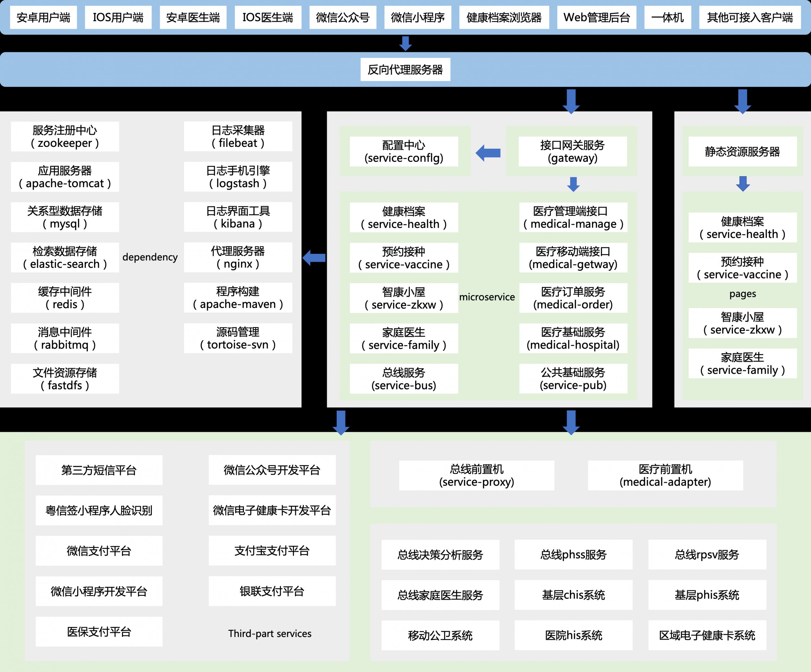The width and height of the screenshot is (811, 672).
Task: Click the kibana 日志界面工具 box
Action: (x=238, y=217)
